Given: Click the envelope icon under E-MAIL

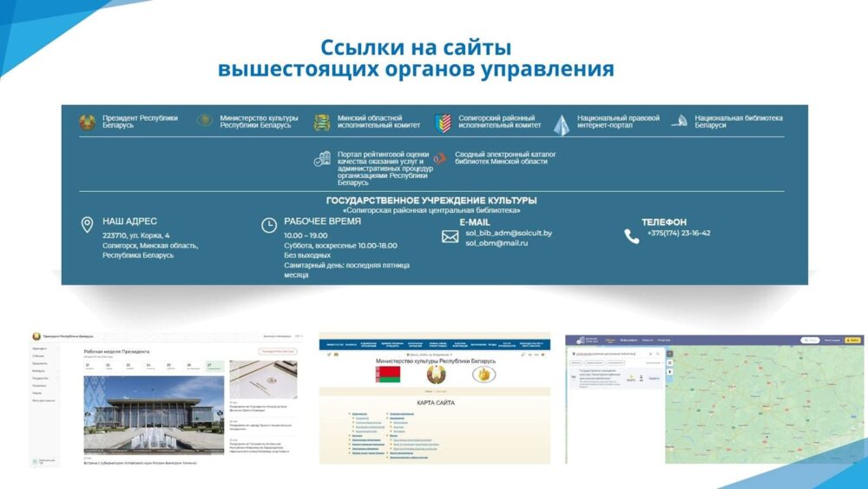Looking at the screenshot, I should tap(450, 237).
